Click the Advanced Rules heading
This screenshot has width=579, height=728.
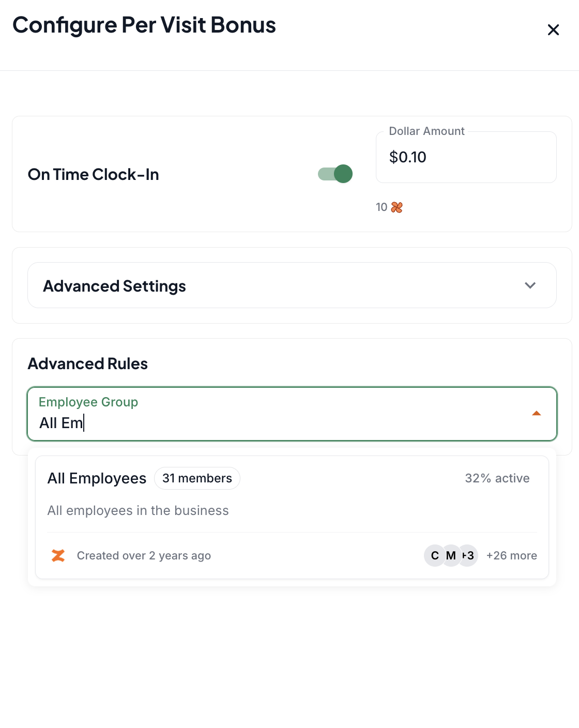pos(88,364)
